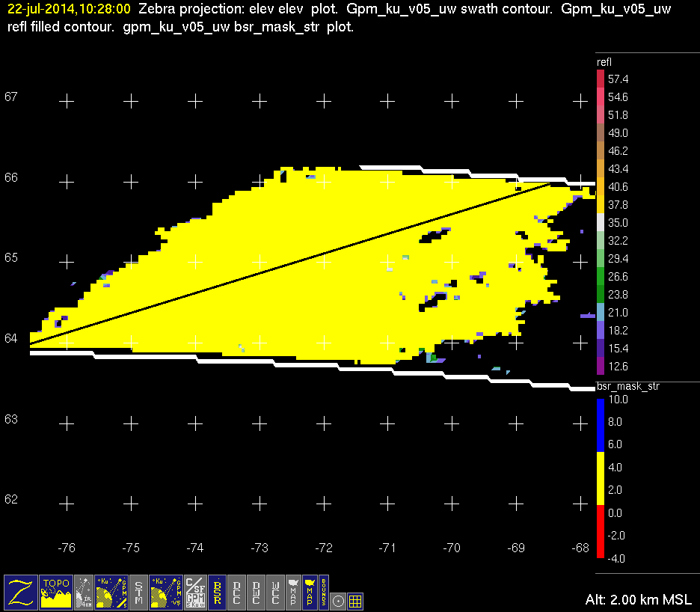This screenshot has width=700, height=612.
Task: Click the WCC icon
Action: click(275, 592)
